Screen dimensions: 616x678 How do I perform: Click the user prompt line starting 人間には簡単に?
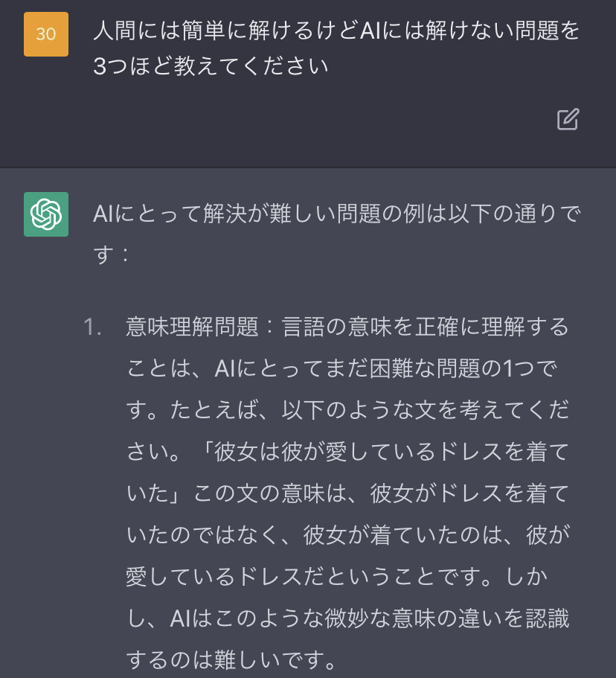click(336, 31)
